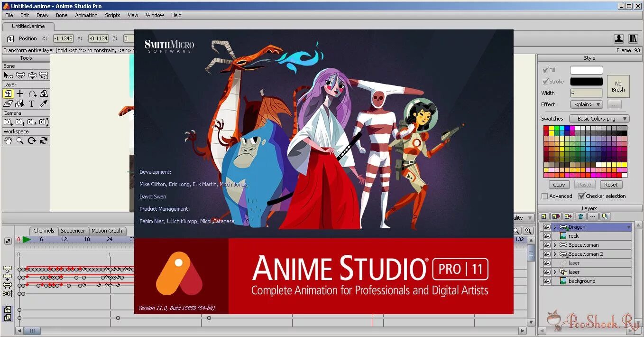
Task: Toggle visibility of rock layer
Action: click(547, 236)
